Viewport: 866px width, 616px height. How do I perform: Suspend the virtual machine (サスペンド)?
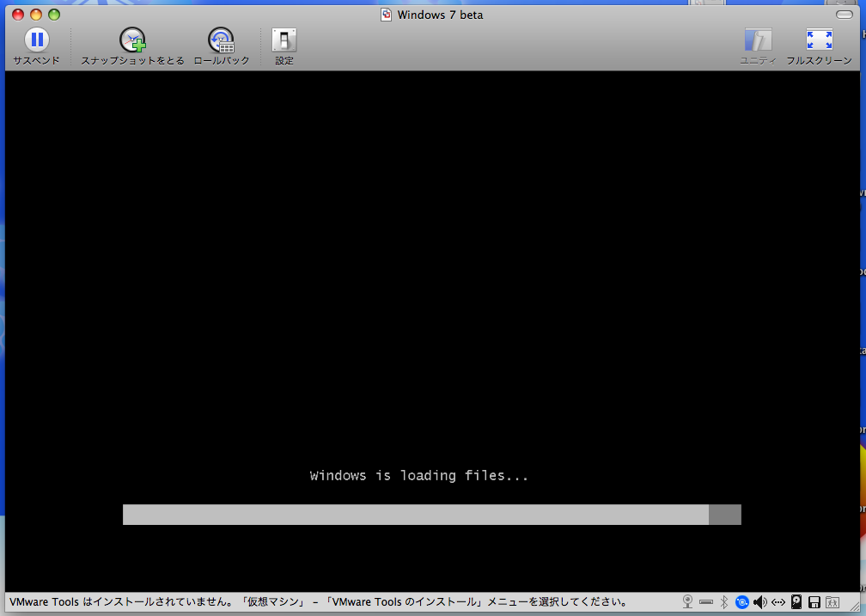pyautogui.click(x=36, y=46)
